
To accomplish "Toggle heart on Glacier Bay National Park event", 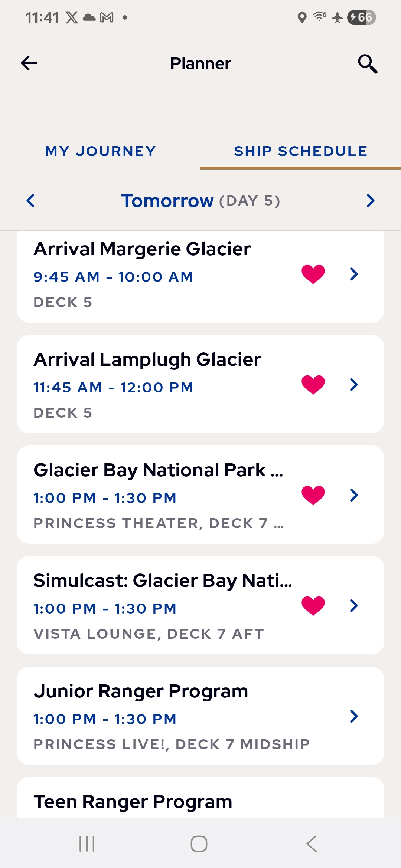I will (x=313, y=495).
